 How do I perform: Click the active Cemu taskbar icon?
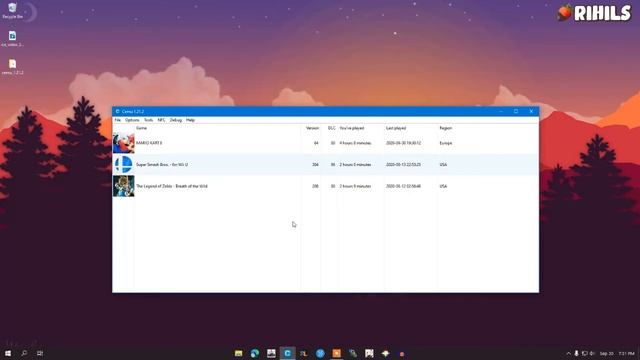[288, 353]
